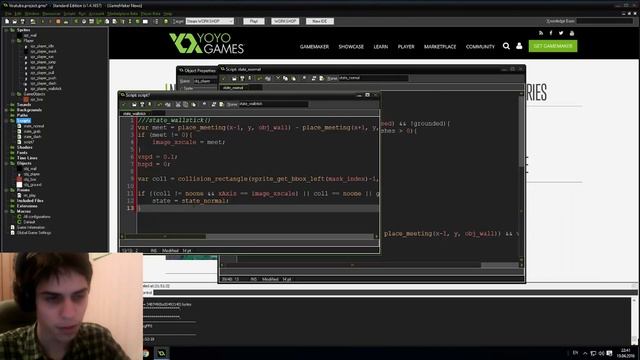The width and height of the screenshot is (640, 360).
Task: Collapse the Scripts folder
Action: [x=6, y=121]
